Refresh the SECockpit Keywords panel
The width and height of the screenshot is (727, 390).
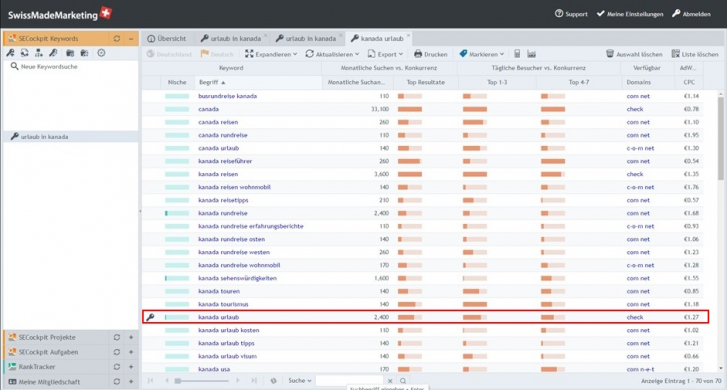click(x=117, y=38)
